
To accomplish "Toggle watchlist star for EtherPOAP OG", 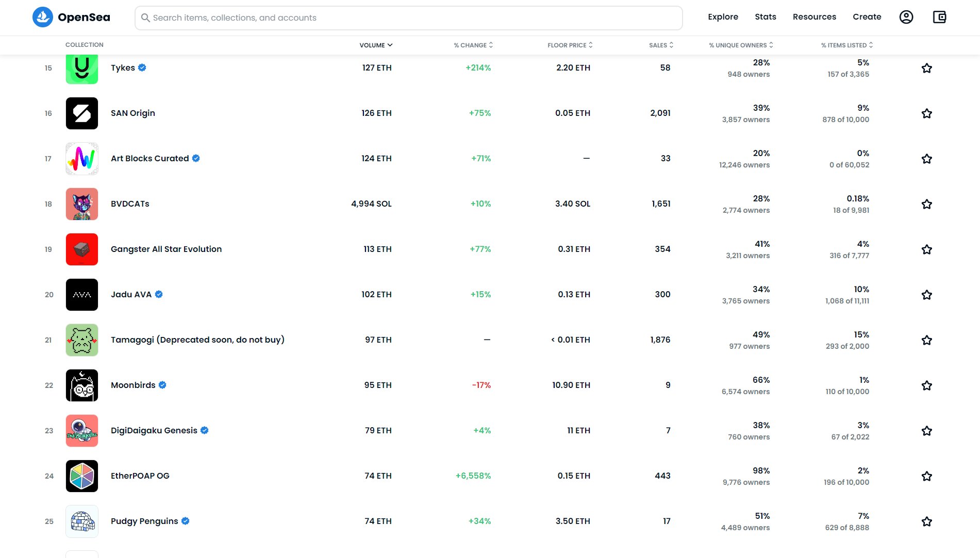I will click(x=927, y=476).
